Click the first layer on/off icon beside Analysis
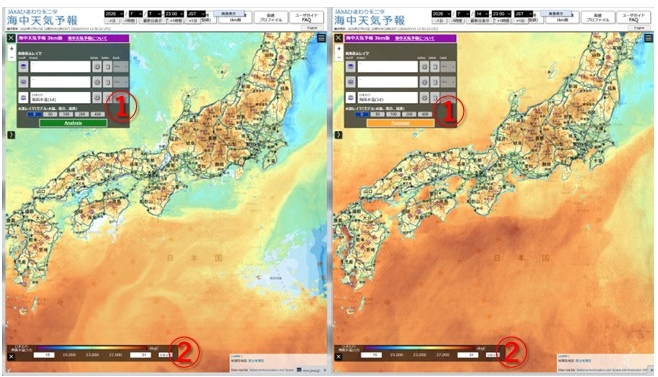The height and width of the screenshot is (377, 658). click(24, 66)
